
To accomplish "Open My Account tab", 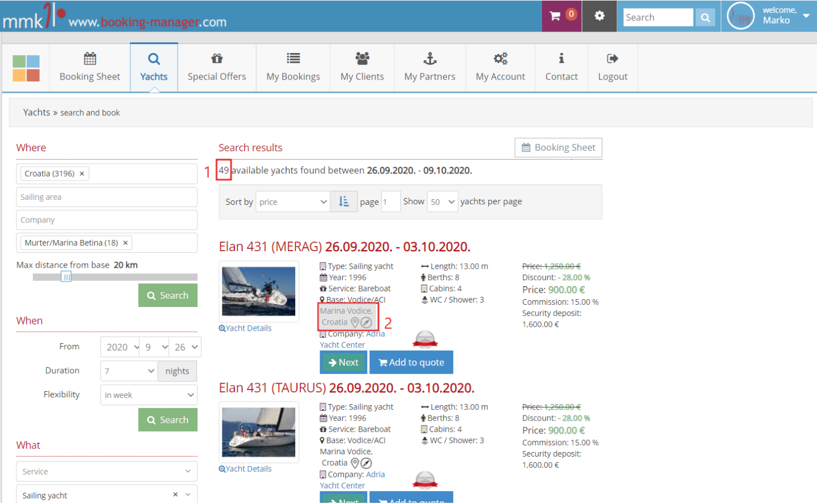I will pyautogui.click(x=500, y=67).
